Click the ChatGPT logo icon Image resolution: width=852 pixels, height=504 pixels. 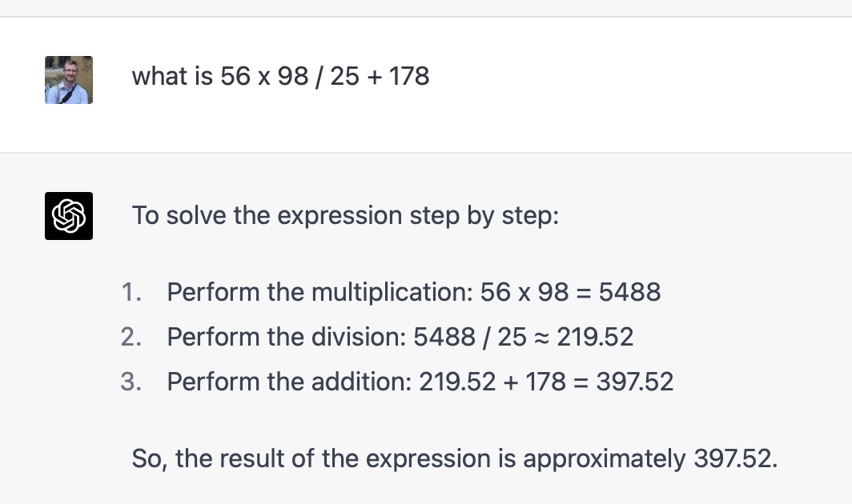tap(69, 216)
